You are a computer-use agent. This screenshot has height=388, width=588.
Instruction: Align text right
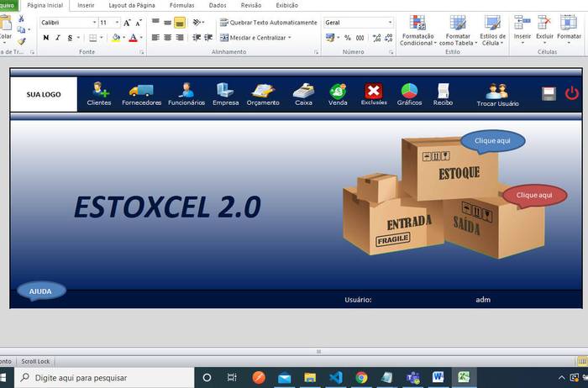180,38
